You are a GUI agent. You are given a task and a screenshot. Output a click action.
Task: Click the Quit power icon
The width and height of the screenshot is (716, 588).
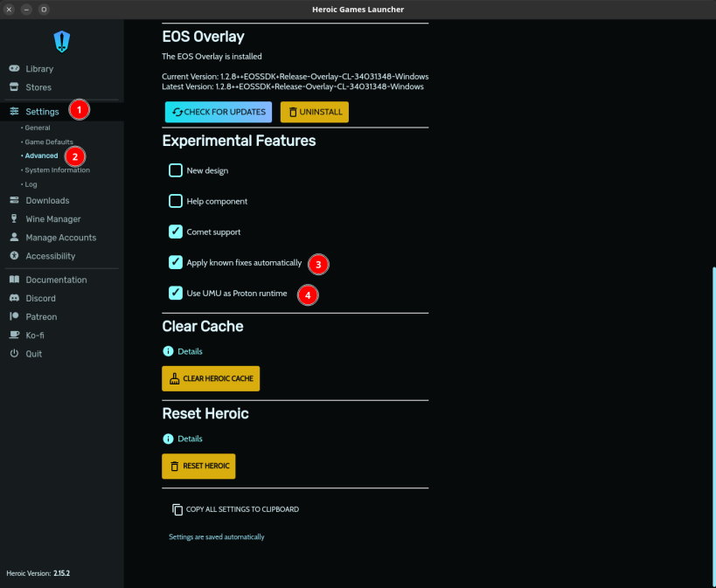[x=14, y=353]
